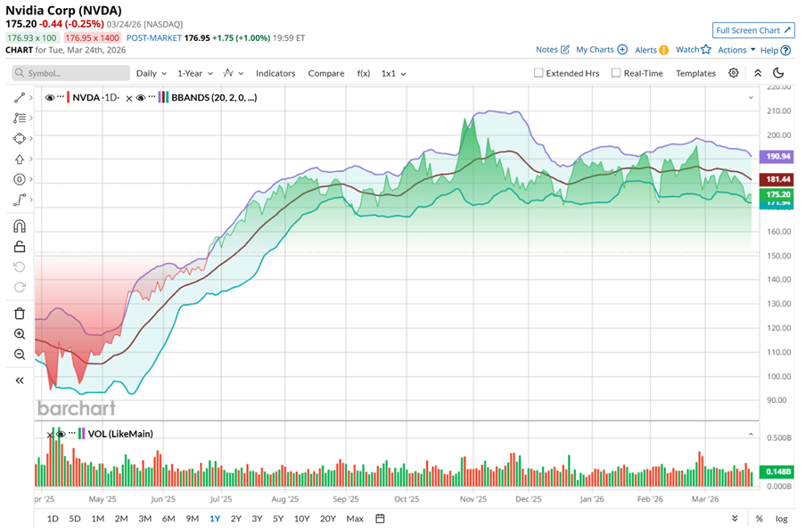Image resolution: width=805 pixels, height=532 pixels.
Task: Open chart settings gear icon
Action: coord(734,73)
